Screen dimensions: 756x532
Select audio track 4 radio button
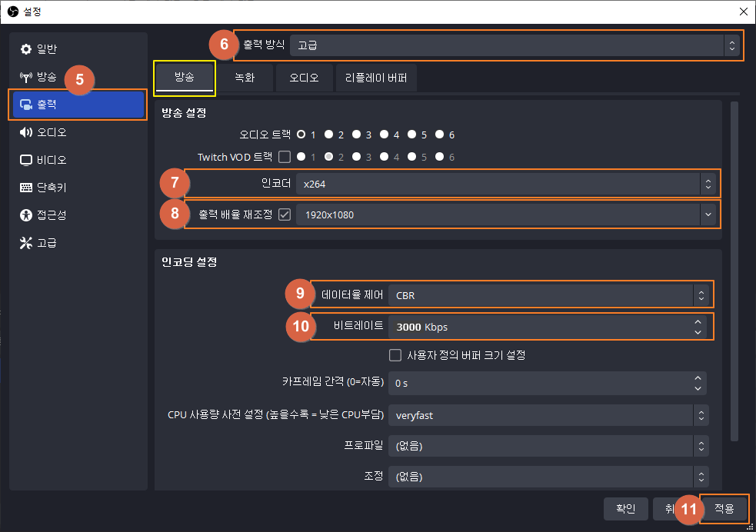click(x=385, y=135)
